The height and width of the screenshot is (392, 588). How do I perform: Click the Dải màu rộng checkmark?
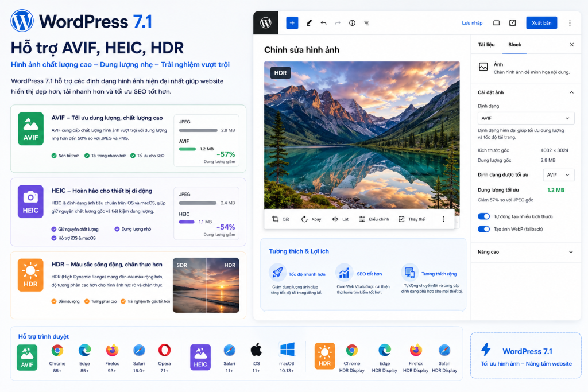click(x=54, y=301)
